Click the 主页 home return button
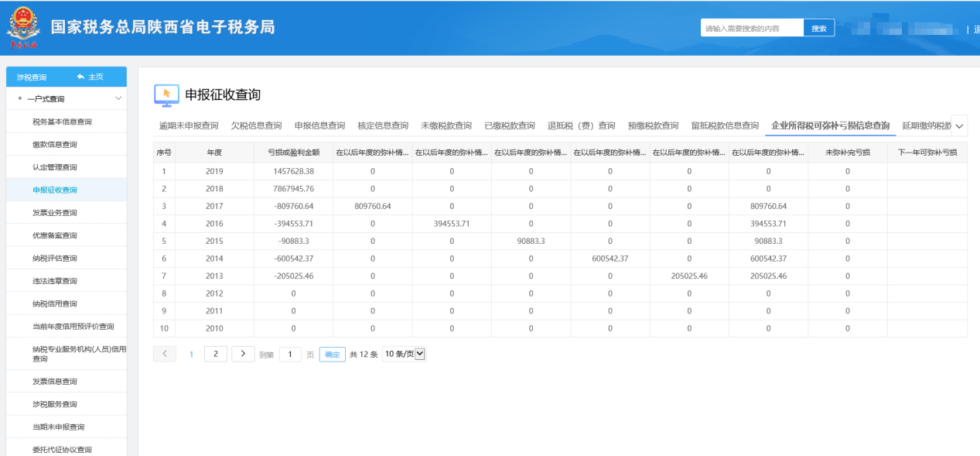This screenshot has width=980, height=456. (90, 77)
